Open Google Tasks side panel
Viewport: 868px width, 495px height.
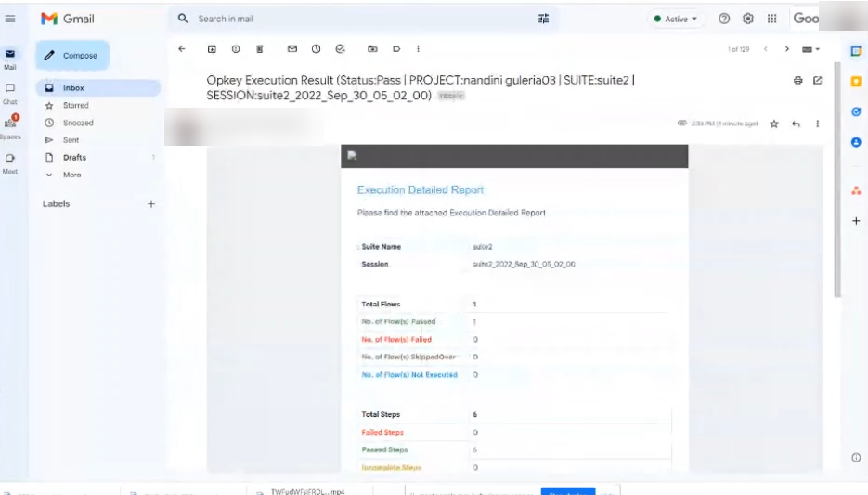tap(856, 111)
